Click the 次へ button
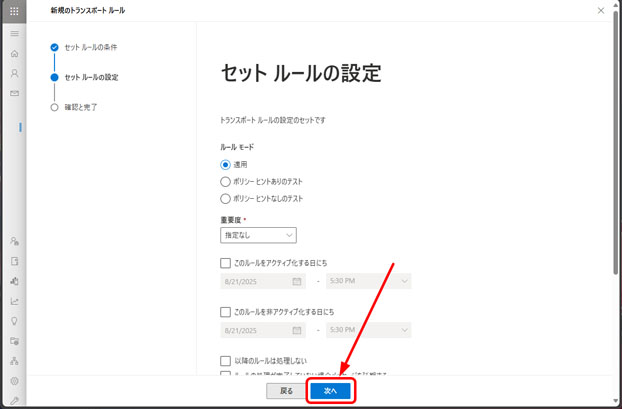The height and width of the screenshot is (409, 622). coord(330,391)
